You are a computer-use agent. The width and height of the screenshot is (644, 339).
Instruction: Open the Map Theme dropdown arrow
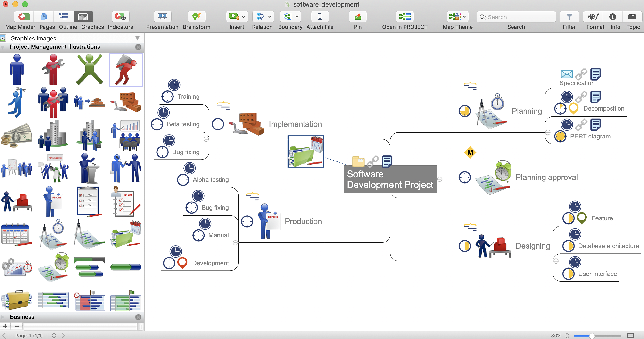pos(464,17)
